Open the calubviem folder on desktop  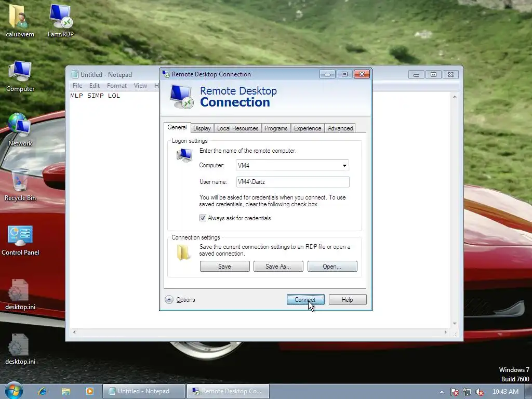[20, 20]
